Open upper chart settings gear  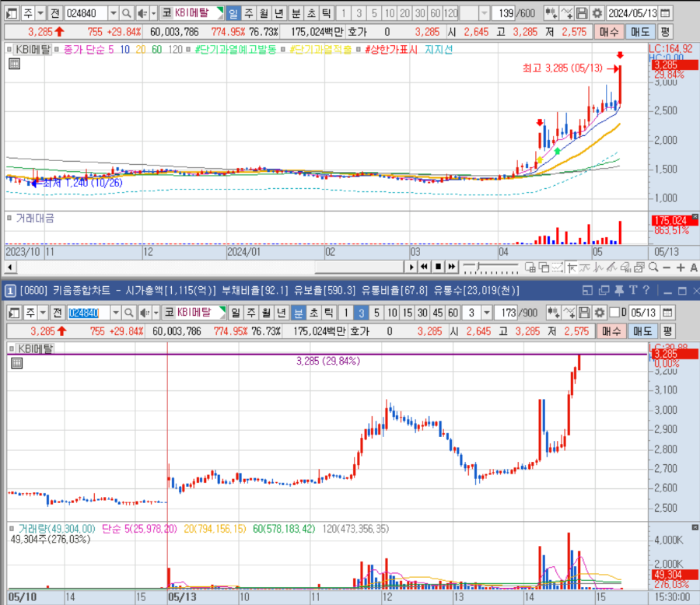click(x=597, y=13)
